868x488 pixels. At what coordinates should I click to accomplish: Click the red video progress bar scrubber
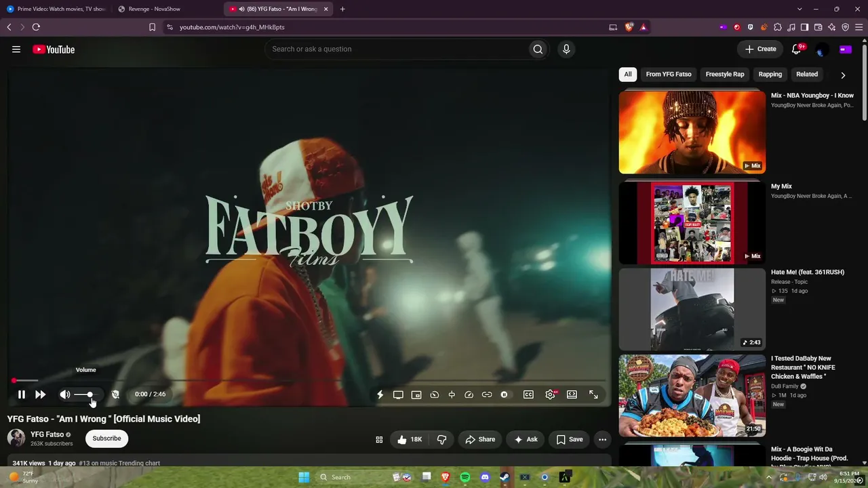tap(14, 381)
